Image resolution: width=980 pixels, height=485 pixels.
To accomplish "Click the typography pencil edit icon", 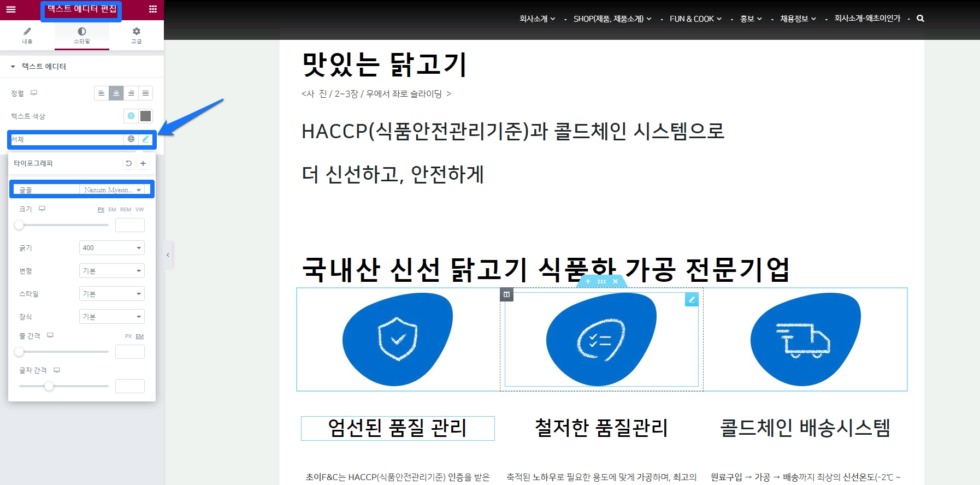I will pyautogui.click(x=145, y=139).
